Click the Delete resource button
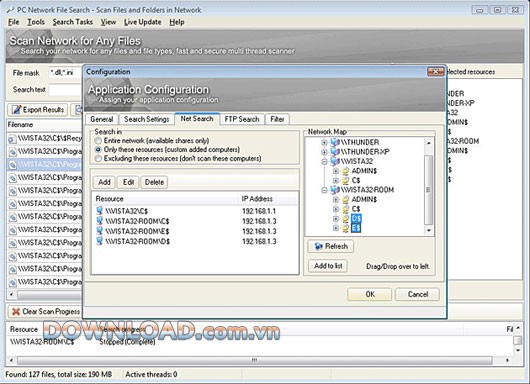Viewport: 530px width, 384px height. pyautogui.click(x=154, y=182)
